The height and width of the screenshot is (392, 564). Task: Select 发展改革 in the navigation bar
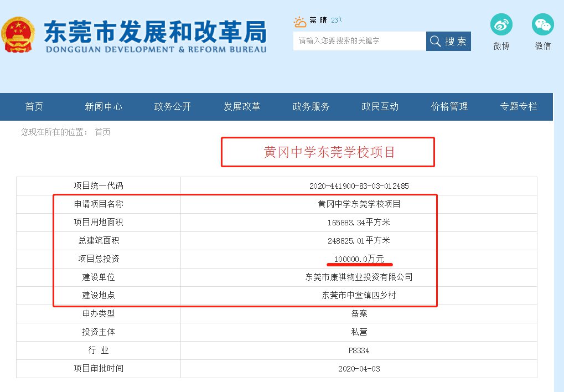click(x=242, y=107)
